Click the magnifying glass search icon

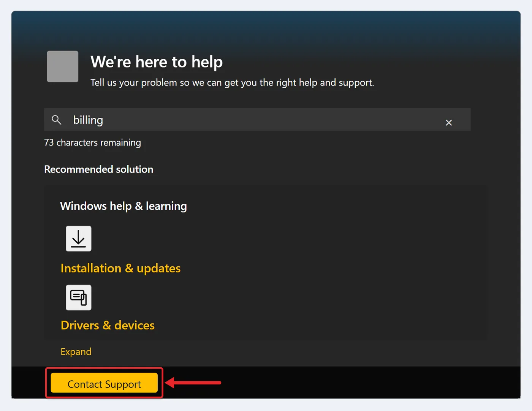pyautogui.click(x=57, y=120)
